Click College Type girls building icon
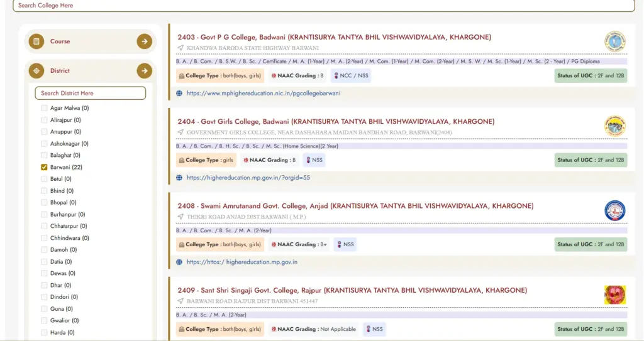The height and width of the screenshot is (341, 644). [182, 160]
